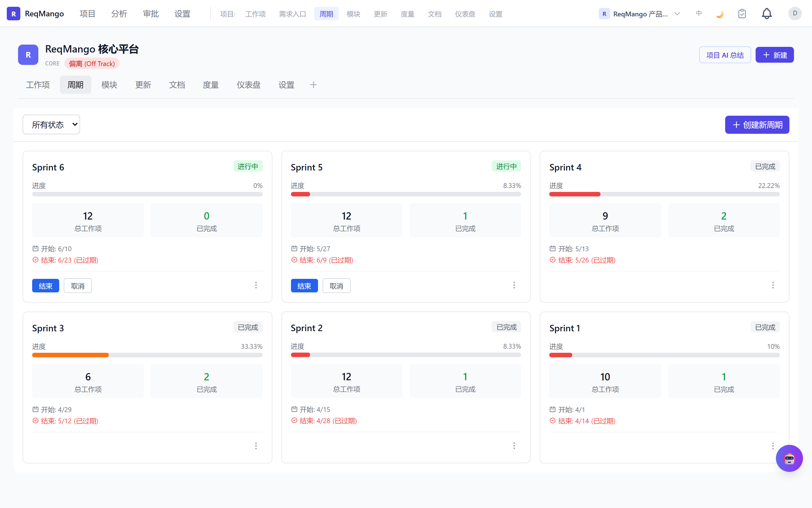Screen dimensions: 812x508
Task: Open the AI assistant robot chat button
Action: tap(789, 458)
